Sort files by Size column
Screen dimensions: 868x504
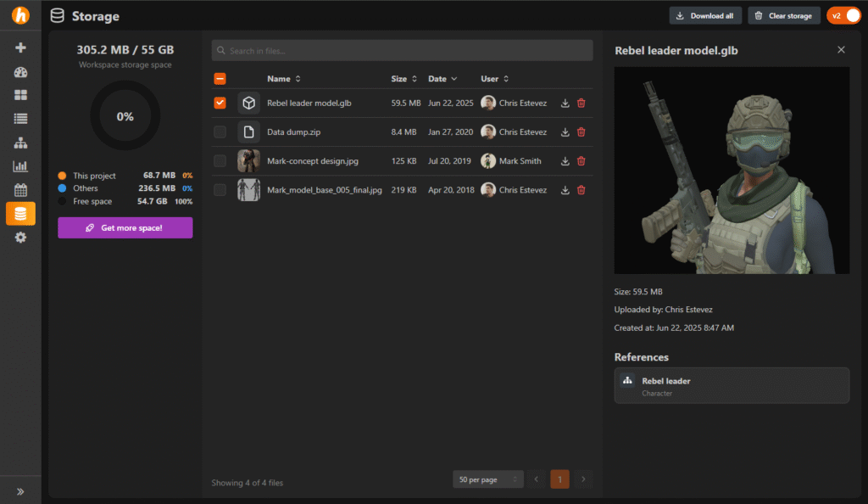pyautogui.click(x=403, y=79)
